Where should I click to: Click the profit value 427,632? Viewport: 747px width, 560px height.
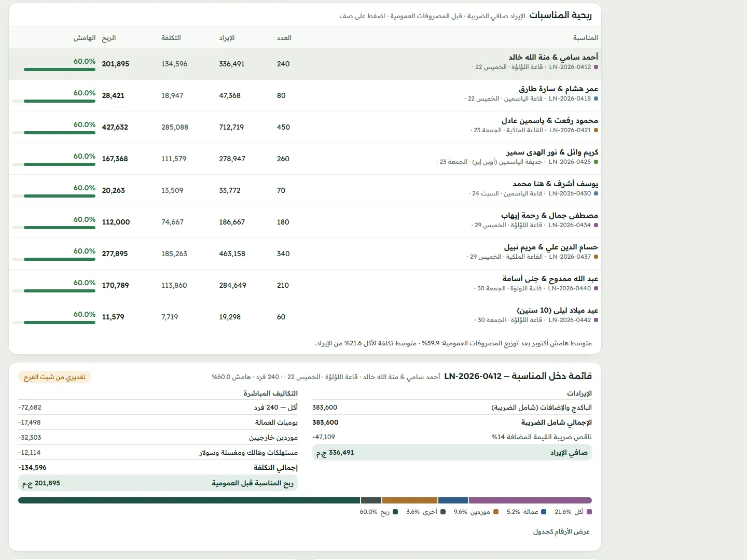click(x=115, y=127)
